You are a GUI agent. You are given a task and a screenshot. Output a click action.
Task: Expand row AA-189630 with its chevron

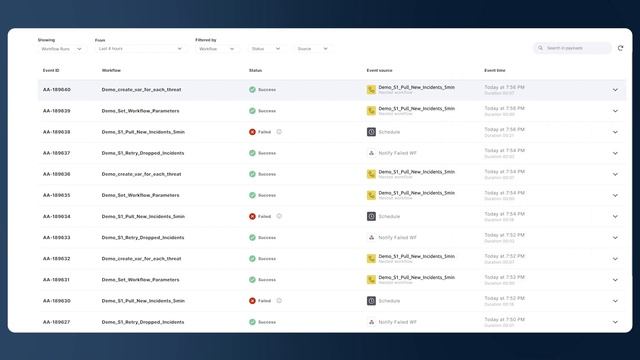pos(615,301)
